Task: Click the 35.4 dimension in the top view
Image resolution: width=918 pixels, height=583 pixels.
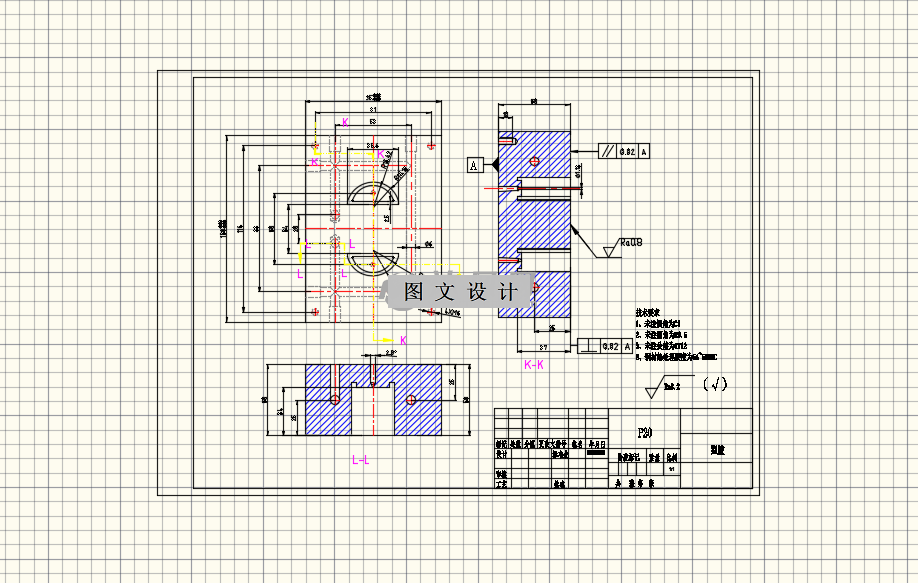Action: (x=372, y=145)
